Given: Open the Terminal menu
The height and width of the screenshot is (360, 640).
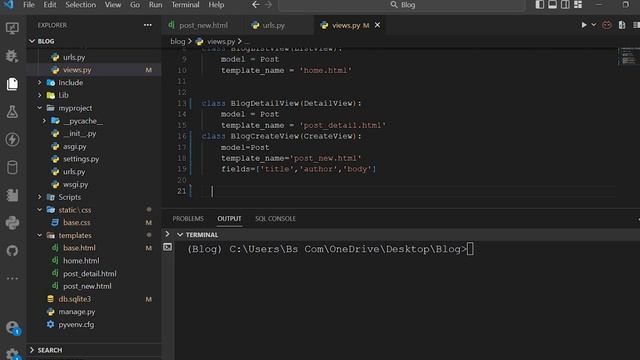Looking at the screenshot, I should tap(185, 5).
